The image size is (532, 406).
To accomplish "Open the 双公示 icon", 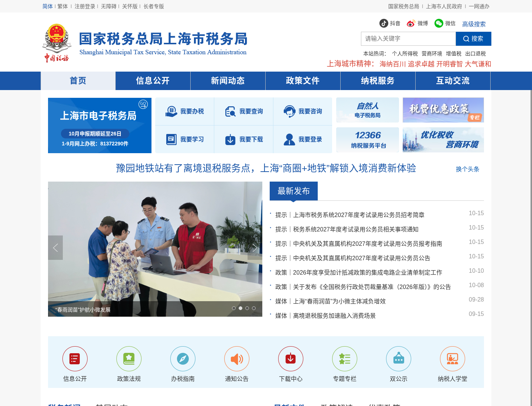I will [x=399, y=359].
